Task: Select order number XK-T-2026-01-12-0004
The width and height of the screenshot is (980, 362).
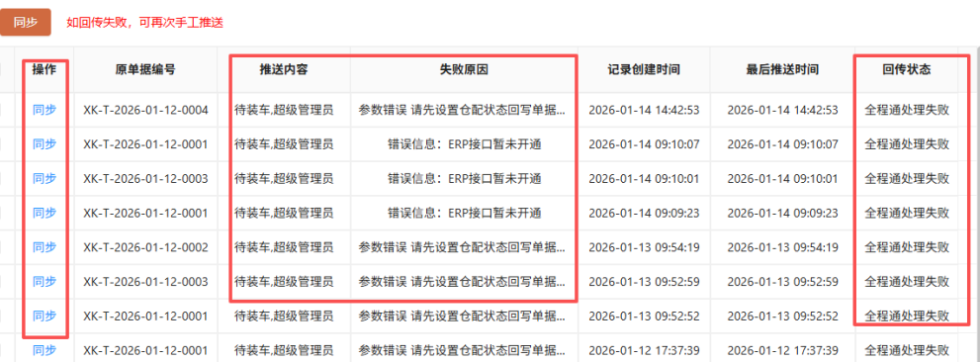Action: click(145, 111)
